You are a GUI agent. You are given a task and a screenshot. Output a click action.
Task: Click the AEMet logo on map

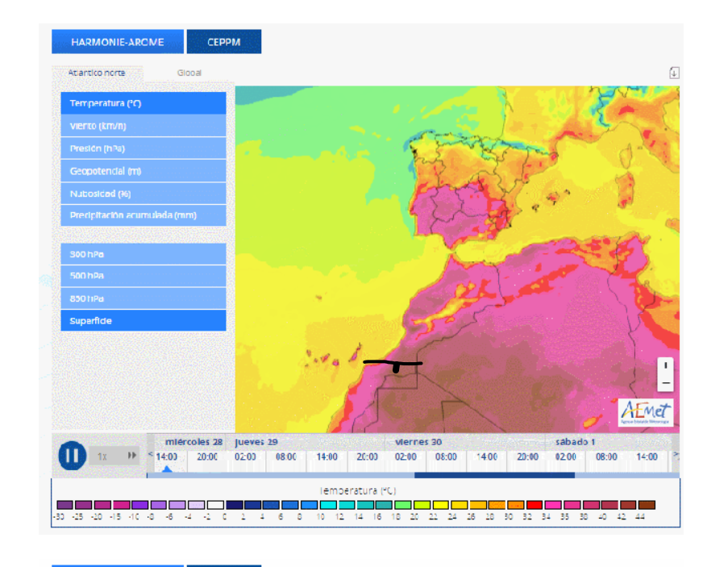(x=645, y=411)
